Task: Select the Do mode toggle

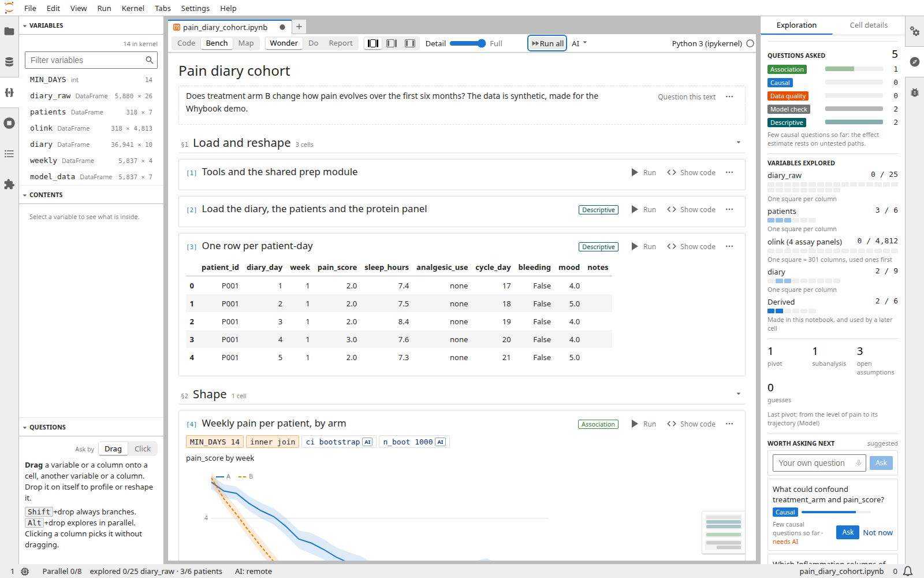Action: point(313,43)
